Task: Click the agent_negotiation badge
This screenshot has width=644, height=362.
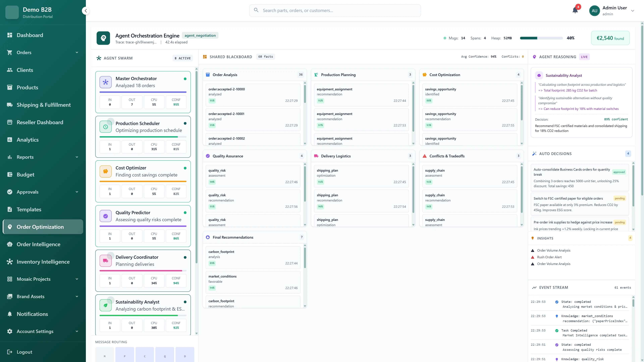Action: [200, 35]
